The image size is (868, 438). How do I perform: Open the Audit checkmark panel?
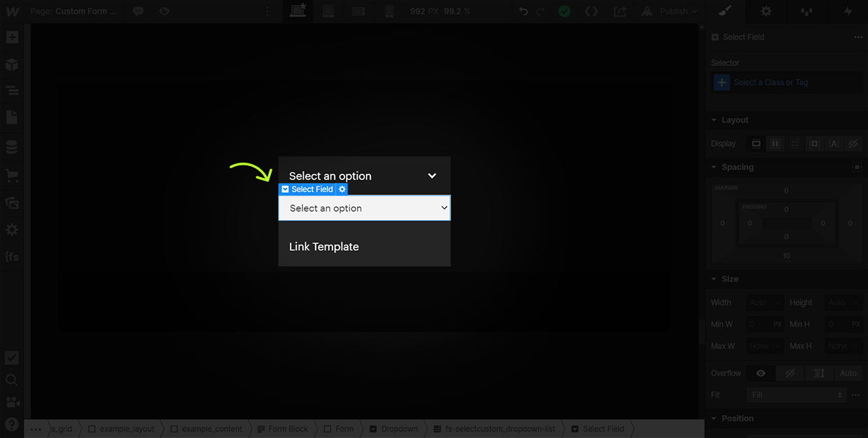coord(12,357)
